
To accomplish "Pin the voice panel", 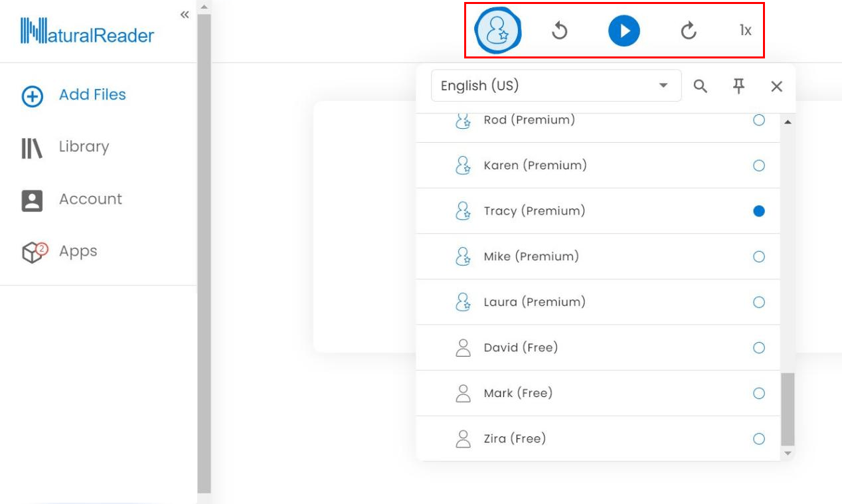I will coord(738,86).
